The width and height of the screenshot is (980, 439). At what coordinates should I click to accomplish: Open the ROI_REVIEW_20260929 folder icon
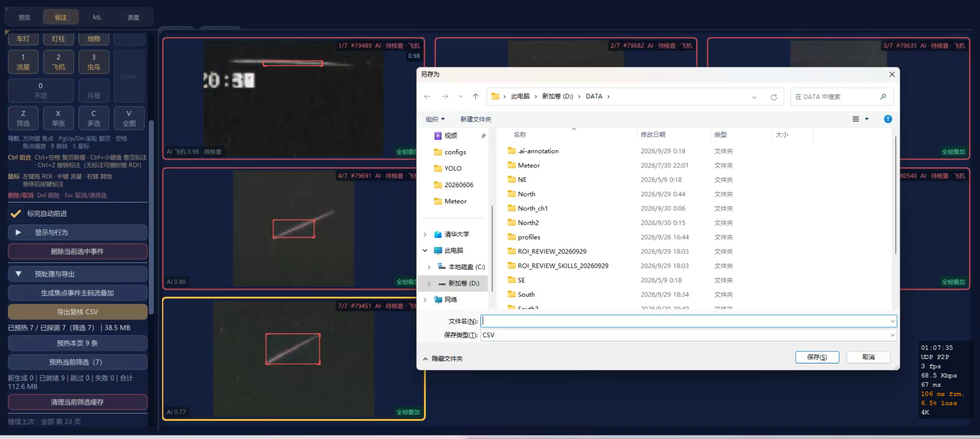pyautogui.click(x=511, y=251)
